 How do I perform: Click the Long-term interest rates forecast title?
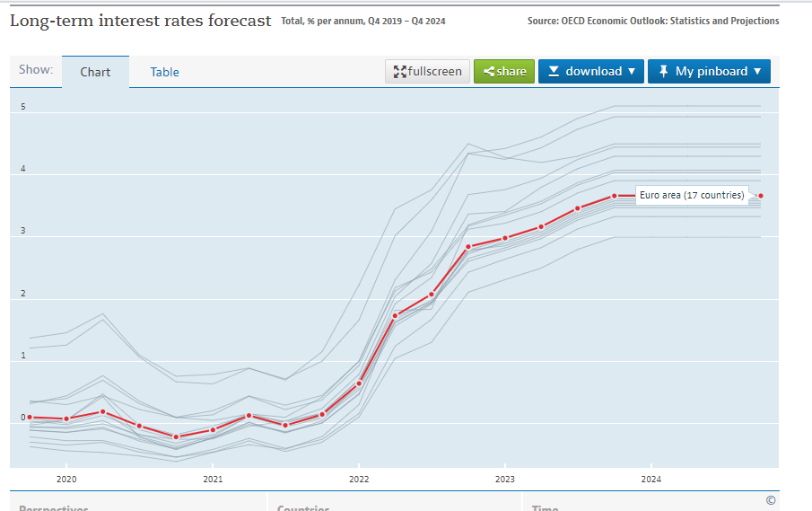pyautogui.click(x=140, y=21)
